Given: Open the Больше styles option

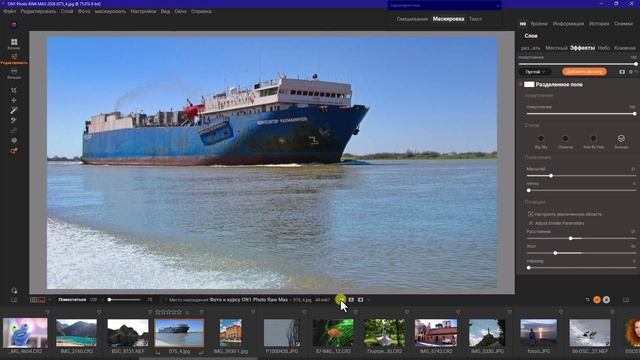Looking at the screenshot, I should point(621,141).
